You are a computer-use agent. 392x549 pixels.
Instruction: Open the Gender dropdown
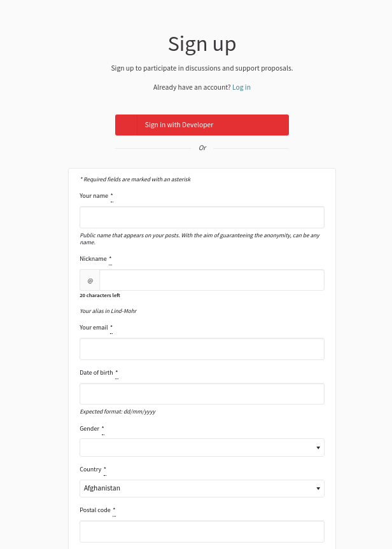[202, 447]
